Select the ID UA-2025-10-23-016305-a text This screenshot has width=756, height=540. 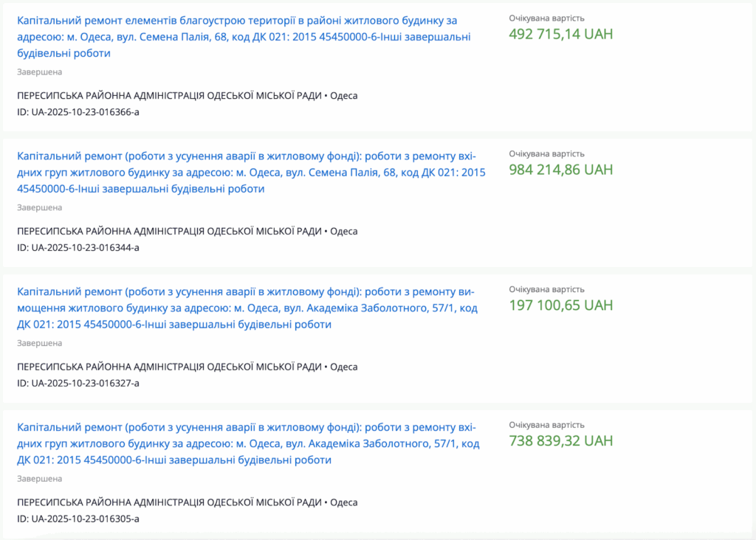pos(78,519)
